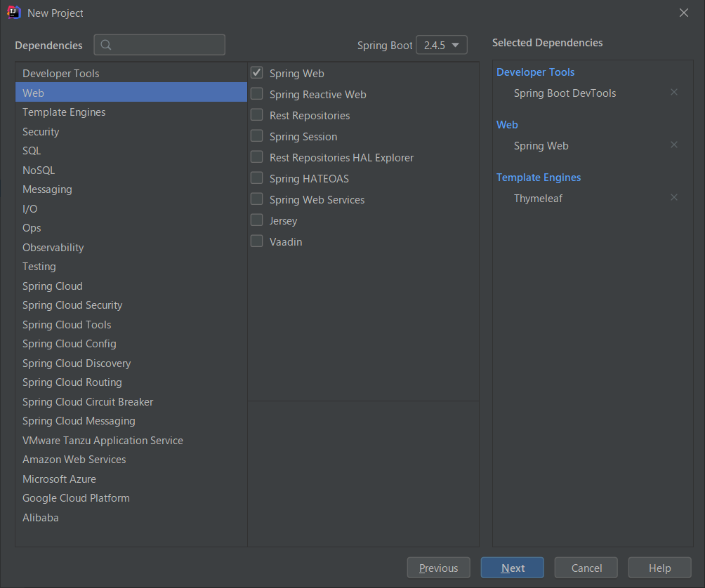
Task: Remove Spring Boot DevTools from selected dependencies
Action: pyautogui.click(x=673, y=92)
